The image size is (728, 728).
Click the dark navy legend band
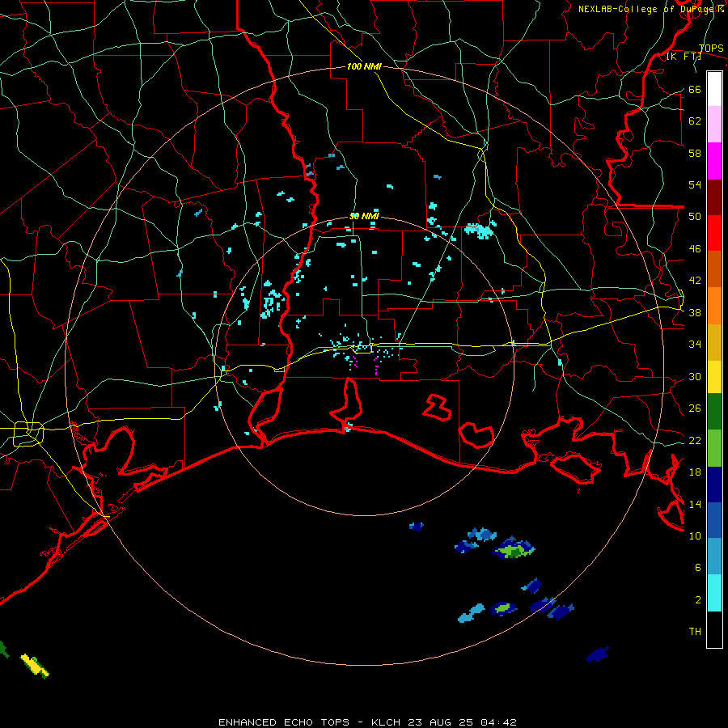[x=714, y=485]
